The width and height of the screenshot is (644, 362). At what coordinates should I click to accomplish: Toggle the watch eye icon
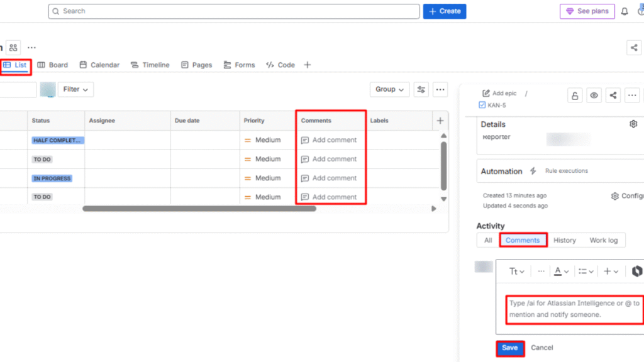tap(594, 96)
